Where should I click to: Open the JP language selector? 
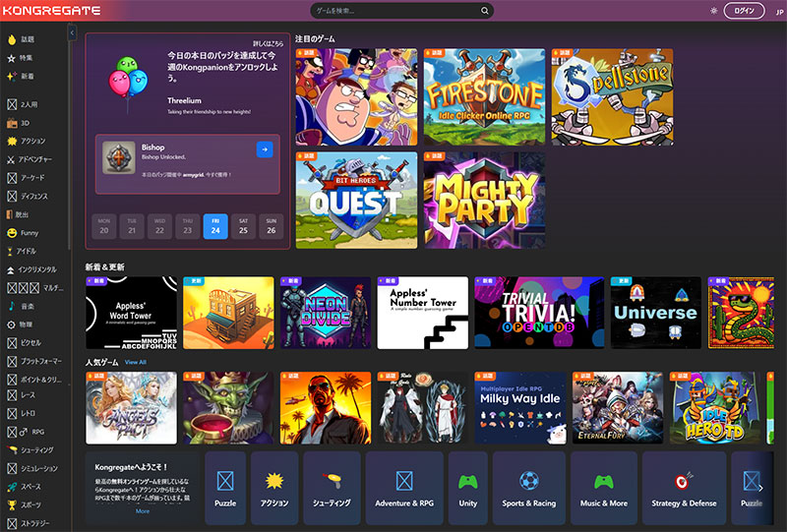pos(779,12)
